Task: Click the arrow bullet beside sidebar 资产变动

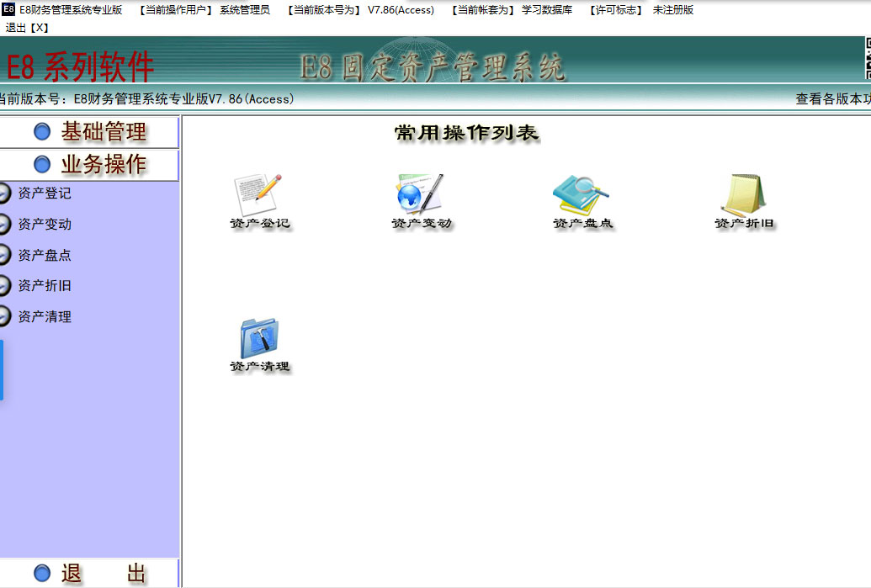Action: (x=4, y=225)
